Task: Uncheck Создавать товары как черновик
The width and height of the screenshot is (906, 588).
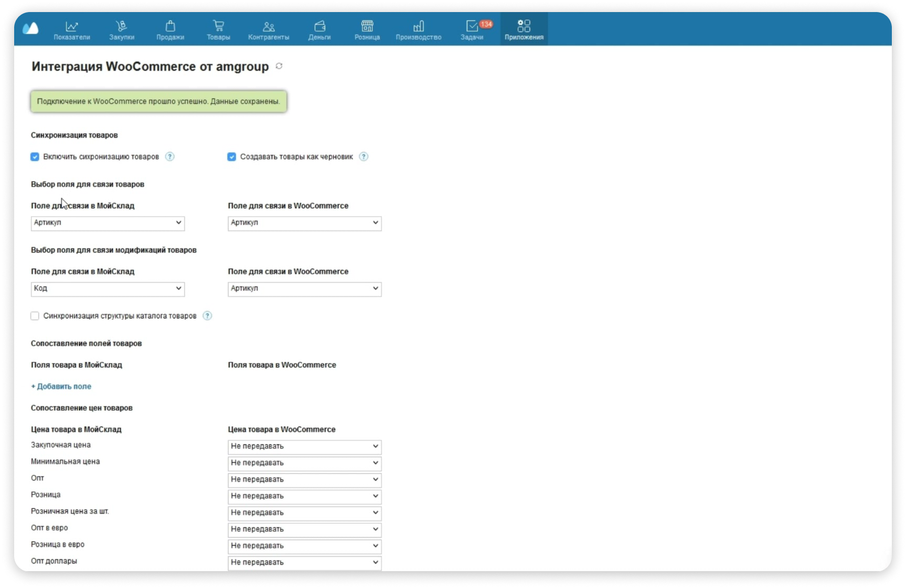Action: [231, 157]
